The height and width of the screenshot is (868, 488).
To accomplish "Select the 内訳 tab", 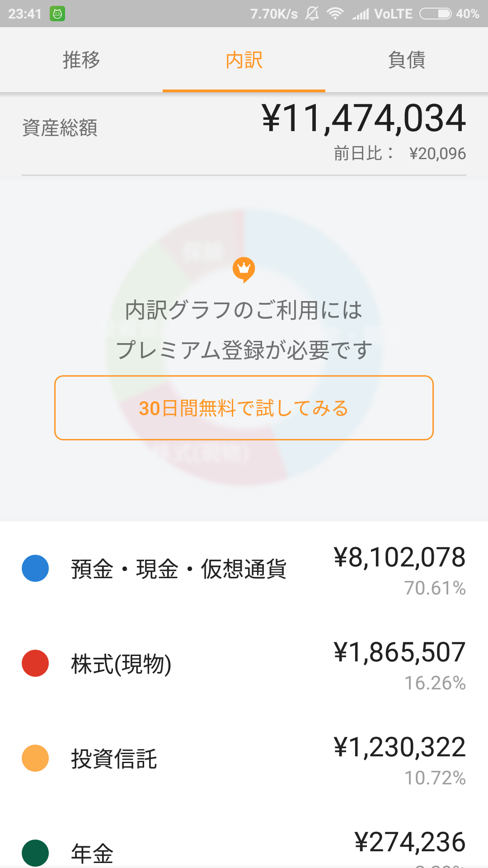I will tap(244, 60).
